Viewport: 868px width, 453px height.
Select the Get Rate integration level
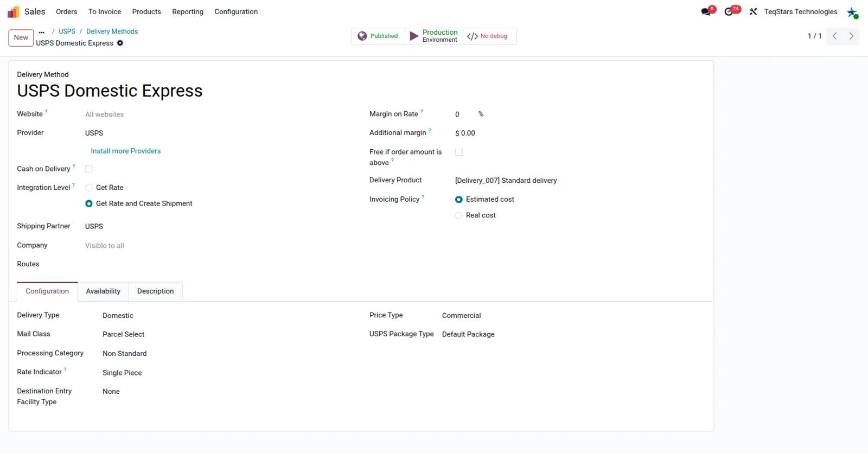point(89,188)
